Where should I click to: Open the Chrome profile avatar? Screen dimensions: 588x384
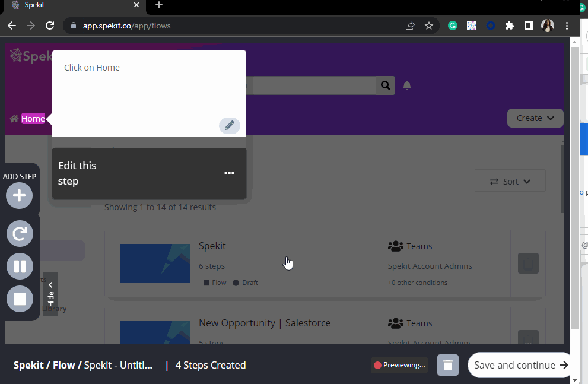(548, 26)
